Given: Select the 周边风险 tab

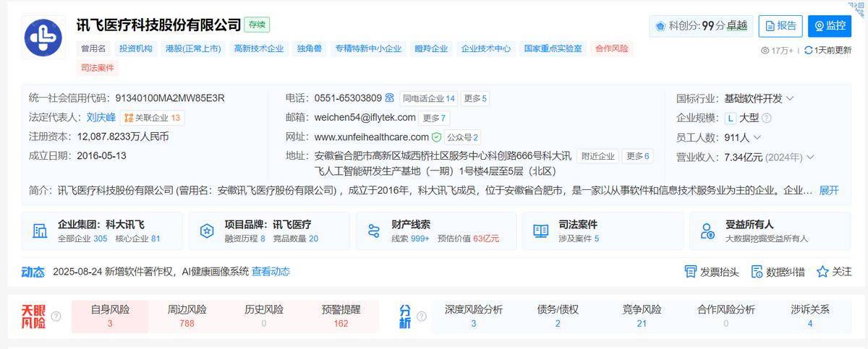Looking at the screenshot, I should click(187, 316).
